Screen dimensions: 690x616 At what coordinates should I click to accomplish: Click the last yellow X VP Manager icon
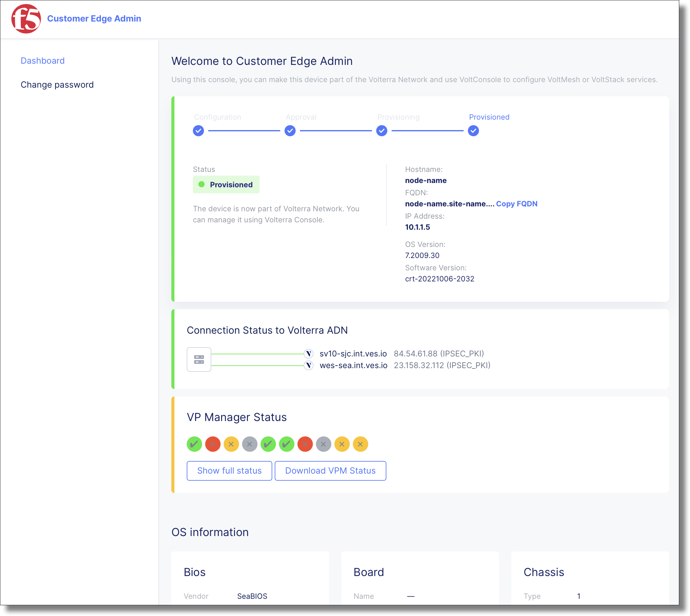361,444
